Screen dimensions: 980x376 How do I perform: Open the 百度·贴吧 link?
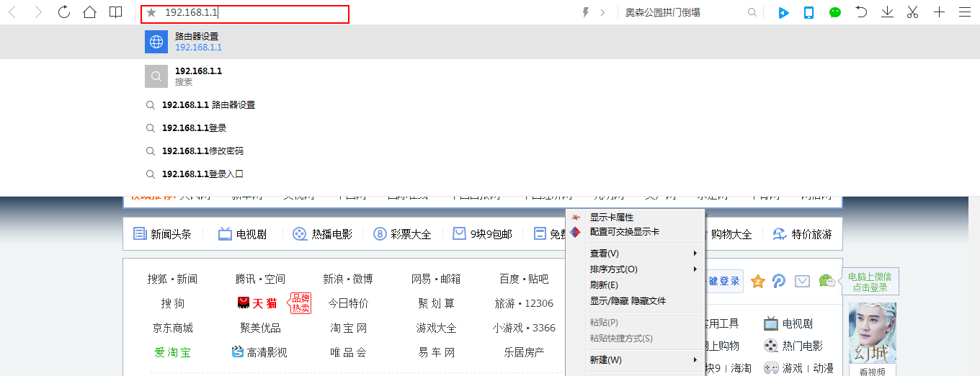(x=524, y=279)
